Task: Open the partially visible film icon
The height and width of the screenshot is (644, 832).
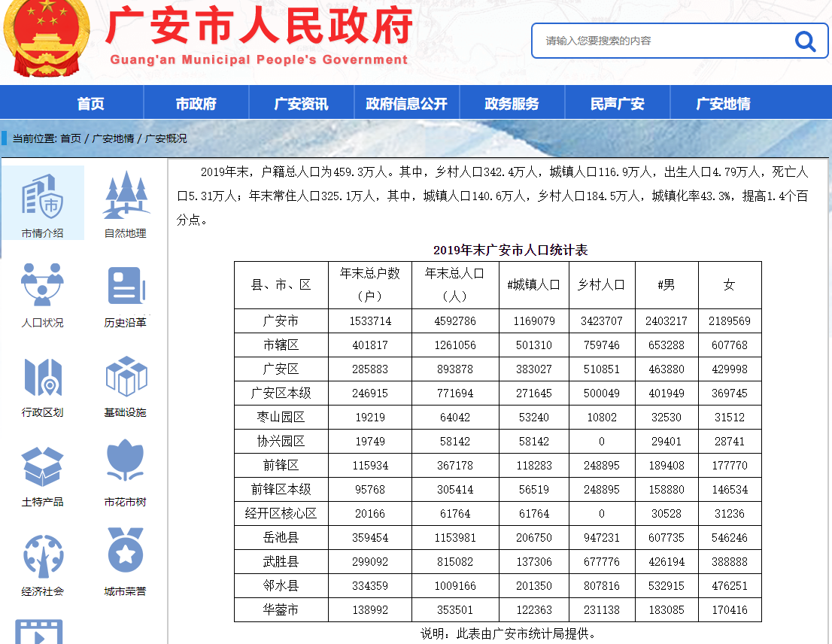Action: coord(39,632)
